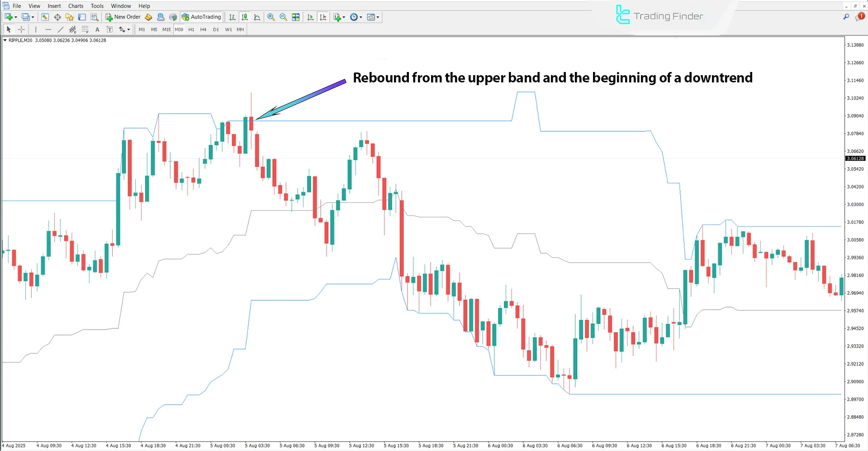Select the horizontal line drawing tool

tap(48, 29)
